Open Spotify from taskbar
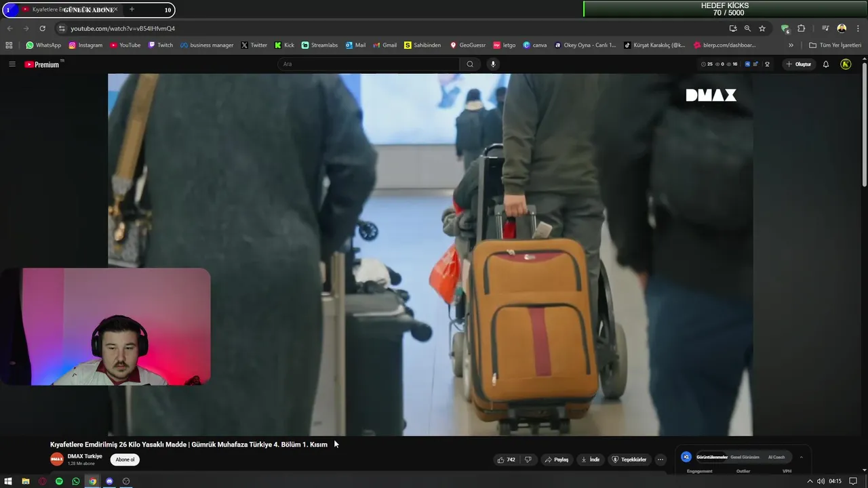The width and height of the screenshot is (868, 488). (59, 481)
